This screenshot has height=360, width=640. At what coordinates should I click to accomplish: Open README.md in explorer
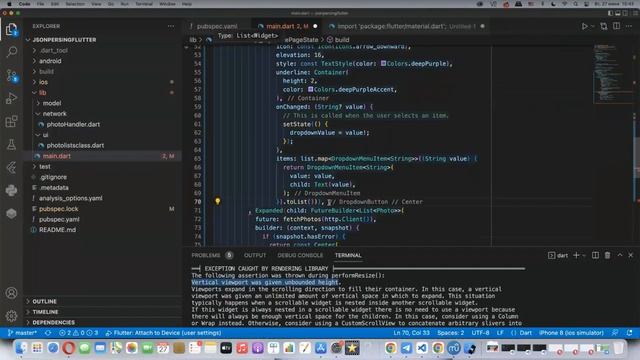click(57, 230)
